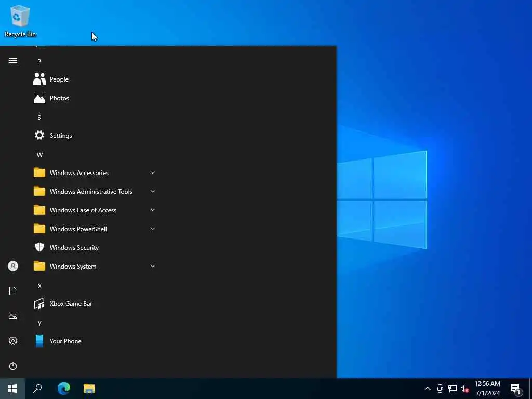
Task: Open Pictures from the Start sidebar
Action: pyautogui.click(x=13, y=316)
